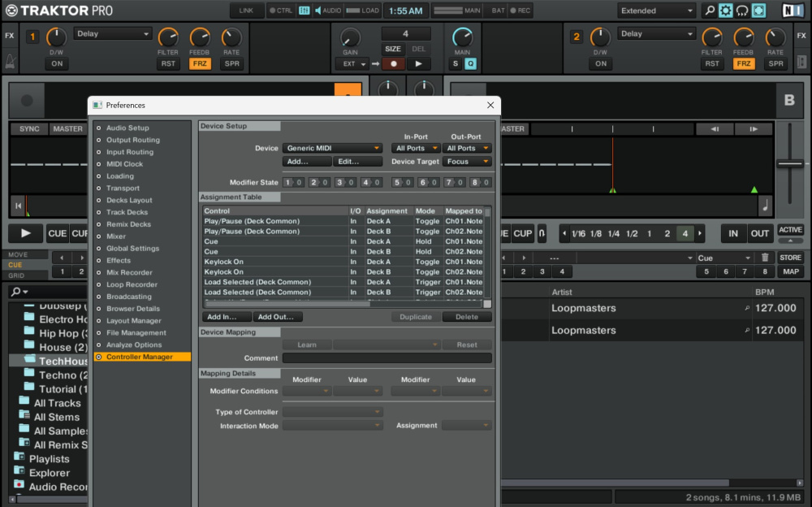Open the Mixer preferences section
The image size is (812, 507).
pyautogui.click(x=116, y=236)
